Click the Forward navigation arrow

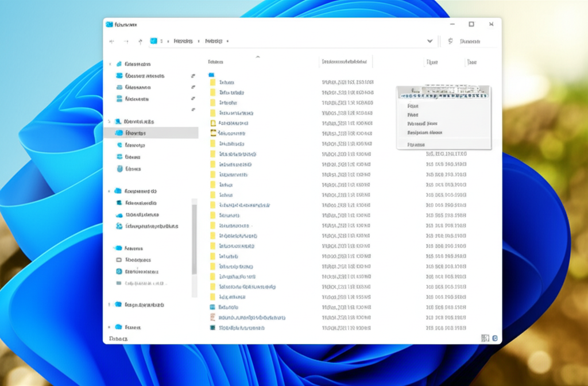126,41
